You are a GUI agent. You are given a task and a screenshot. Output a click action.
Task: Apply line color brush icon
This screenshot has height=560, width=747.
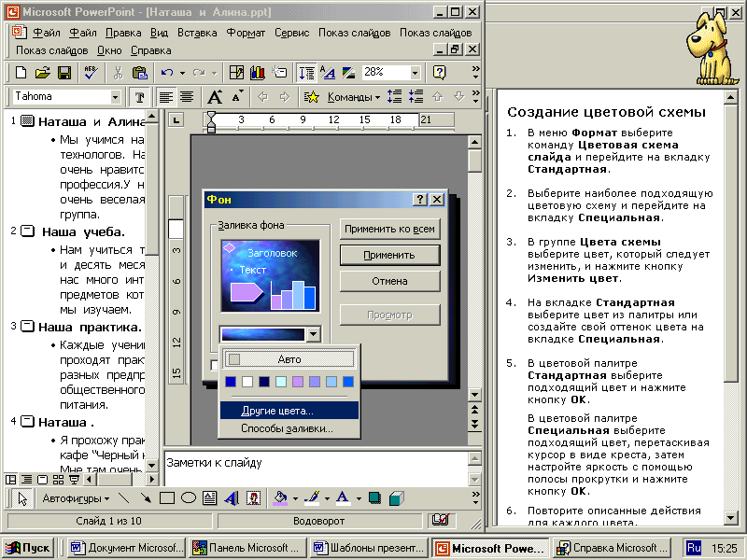[x=312, y=498]
